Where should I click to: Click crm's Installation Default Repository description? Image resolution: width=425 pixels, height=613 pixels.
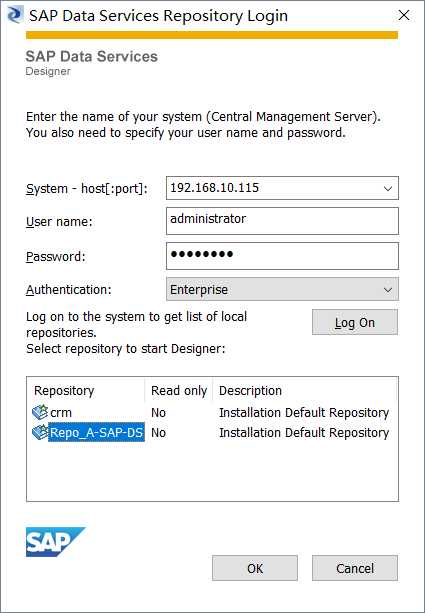[x=304, y=412]
